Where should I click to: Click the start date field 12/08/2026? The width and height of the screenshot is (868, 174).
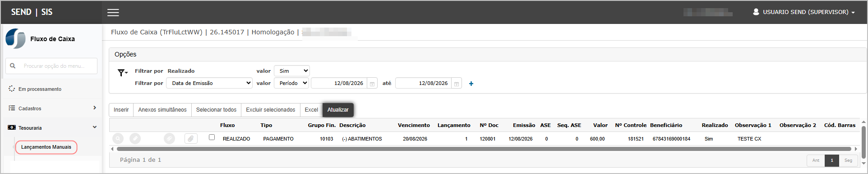coord(339,83)
